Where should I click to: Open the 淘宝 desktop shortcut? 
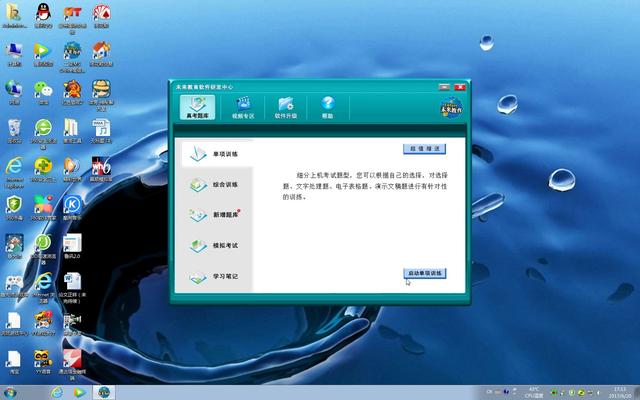point(14,361)
